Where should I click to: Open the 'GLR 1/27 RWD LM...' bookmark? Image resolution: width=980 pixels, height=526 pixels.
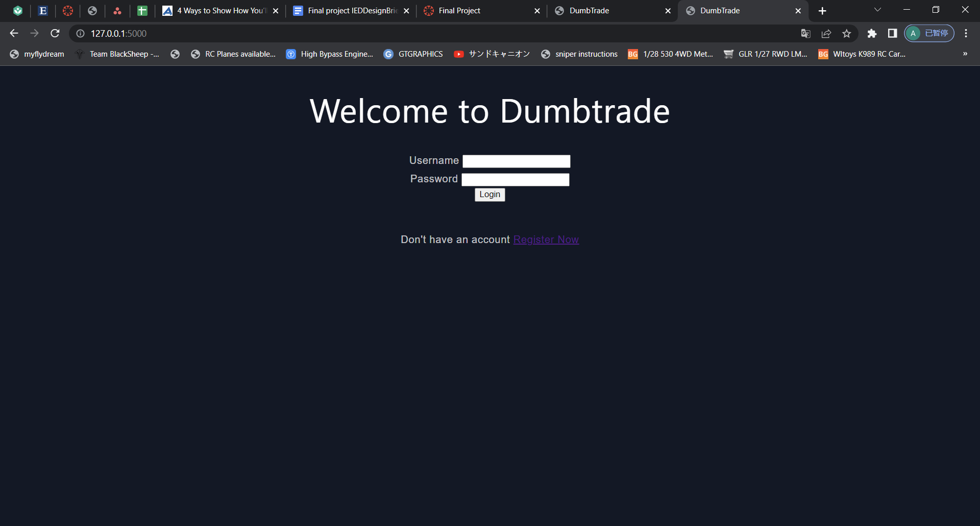coord(766,54)
